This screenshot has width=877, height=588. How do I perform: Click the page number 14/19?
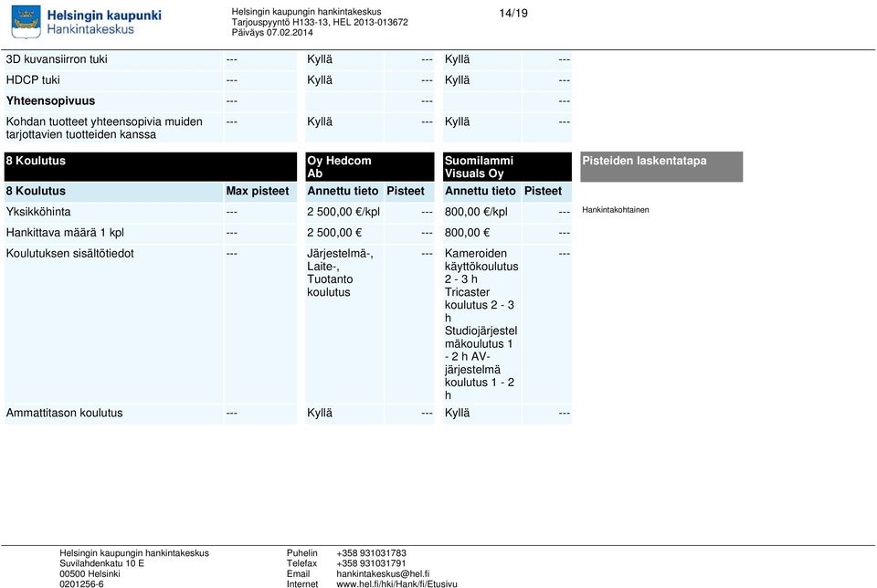pyautogui.click(x=513, y=13)
